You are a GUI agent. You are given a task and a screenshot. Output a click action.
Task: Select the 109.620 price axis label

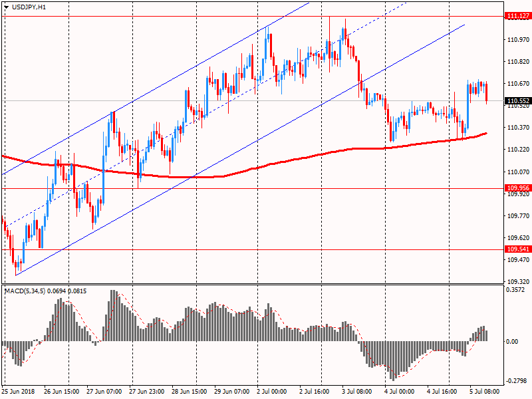519,238
